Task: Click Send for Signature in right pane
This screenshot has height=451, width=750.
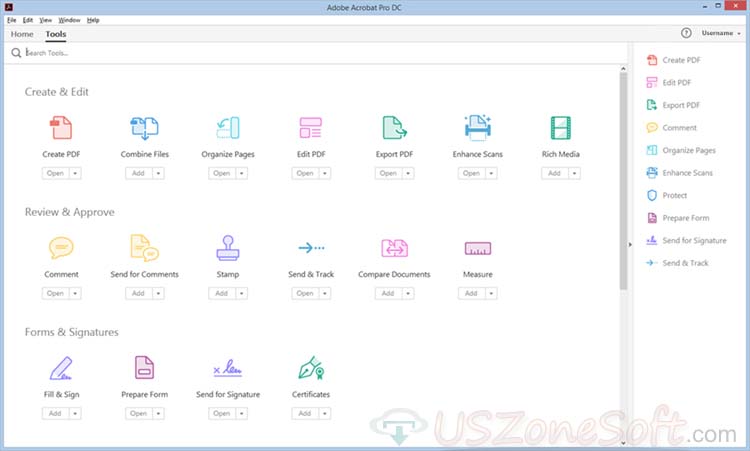Action: (x=686, y=240)
